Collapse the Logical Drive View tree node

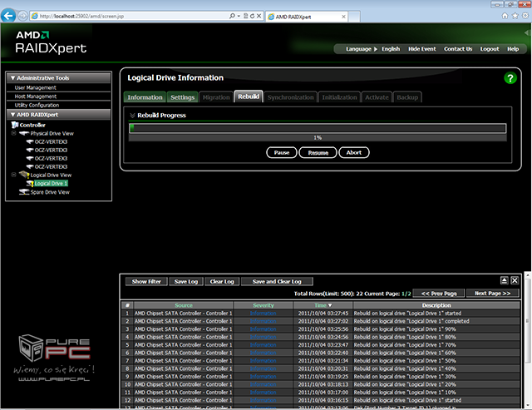coord(13,175)
